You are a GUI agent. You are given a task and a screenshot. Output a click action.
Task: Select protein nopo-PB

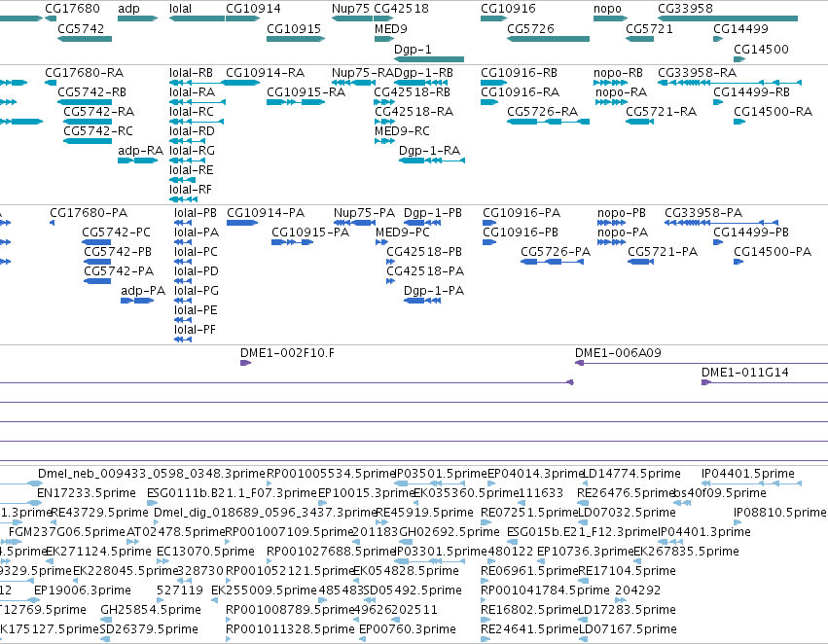(x=622, y=213)
